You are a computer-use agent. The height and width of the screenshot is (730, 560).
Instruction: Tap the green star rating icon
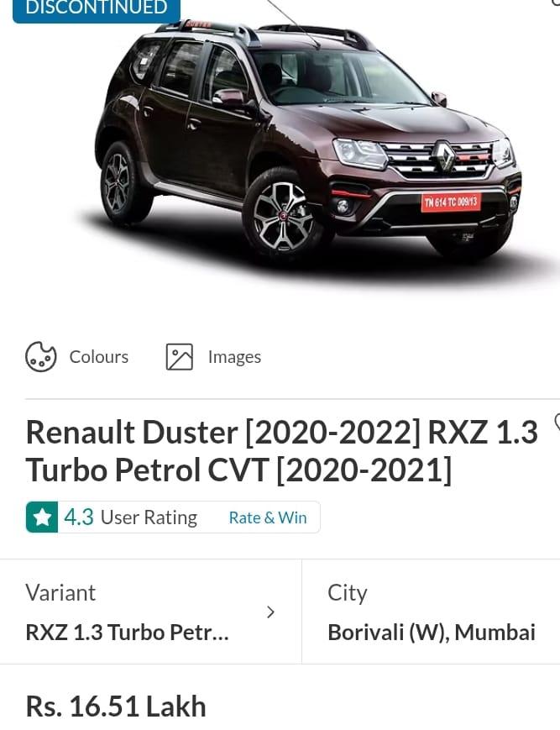(x=42, y=517)
